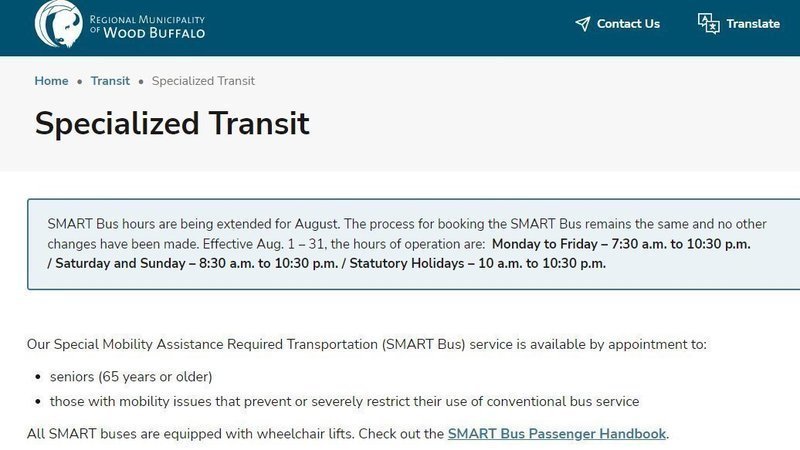Click the Monday to Friday hours text

[621, 244]
